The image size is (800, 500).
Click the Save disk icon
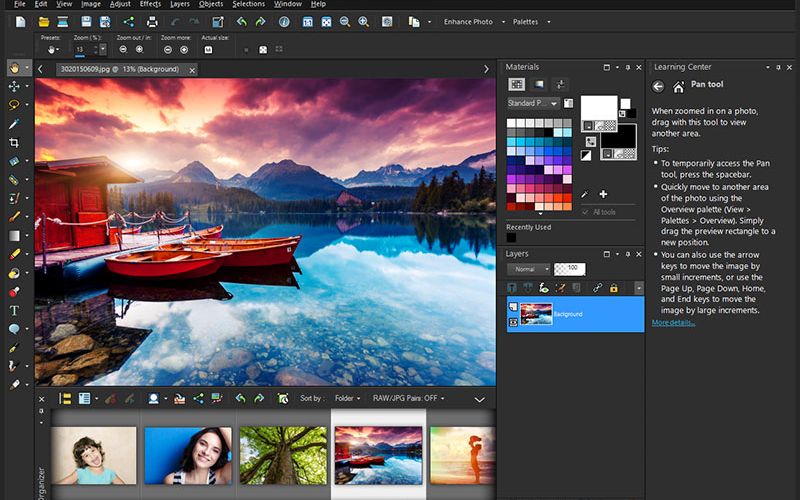86,22
